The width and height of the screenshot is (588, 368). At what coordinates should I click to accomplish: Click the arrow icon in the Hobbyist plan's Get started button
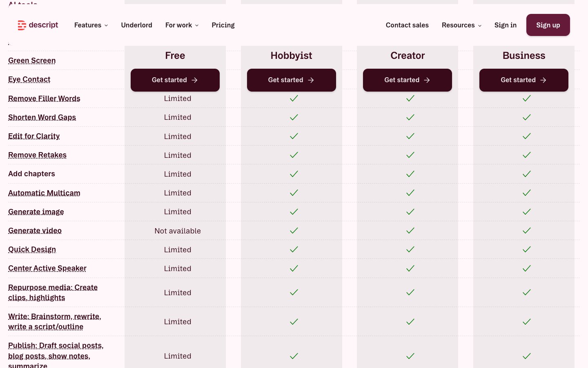(311, 80)
